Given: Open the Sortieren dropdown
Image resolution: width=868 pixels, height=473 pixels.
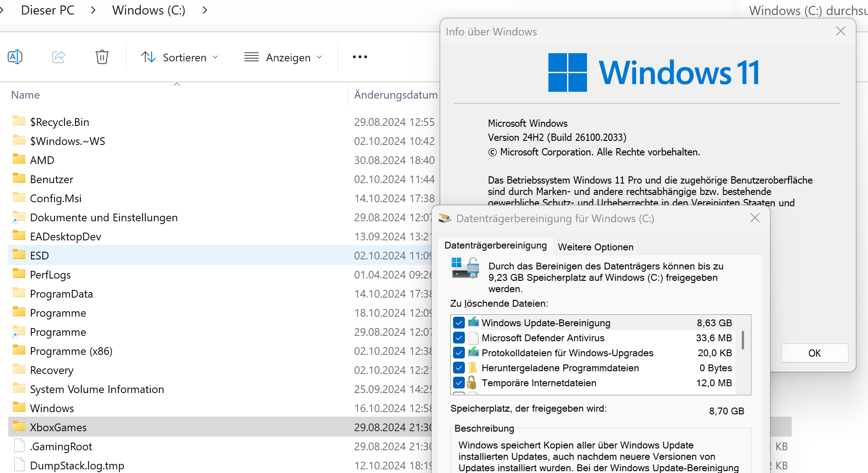Looking at the screenshot, I should pos(180,57).
